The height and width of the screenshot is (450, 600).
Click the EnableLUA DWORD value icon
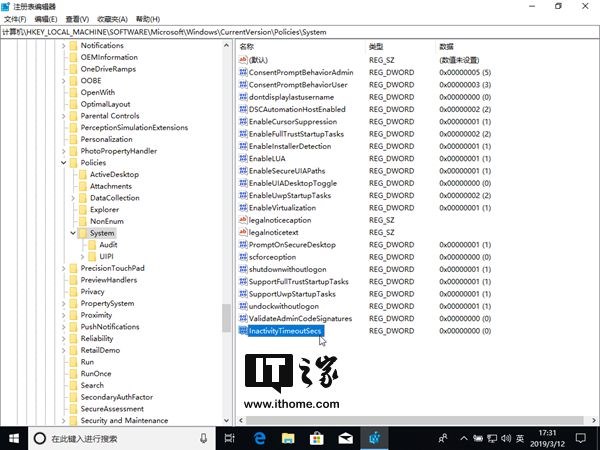click(x=243, y=158)
